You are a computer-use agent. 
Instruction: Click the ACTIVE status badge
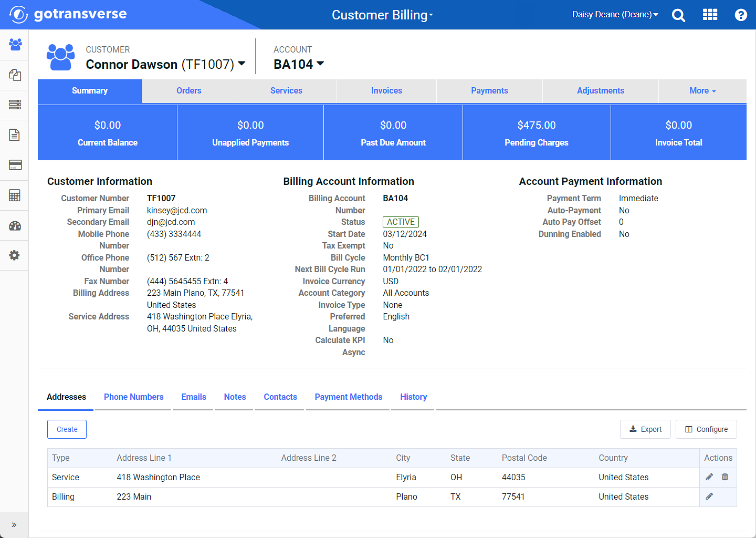(x=401, y=222)
